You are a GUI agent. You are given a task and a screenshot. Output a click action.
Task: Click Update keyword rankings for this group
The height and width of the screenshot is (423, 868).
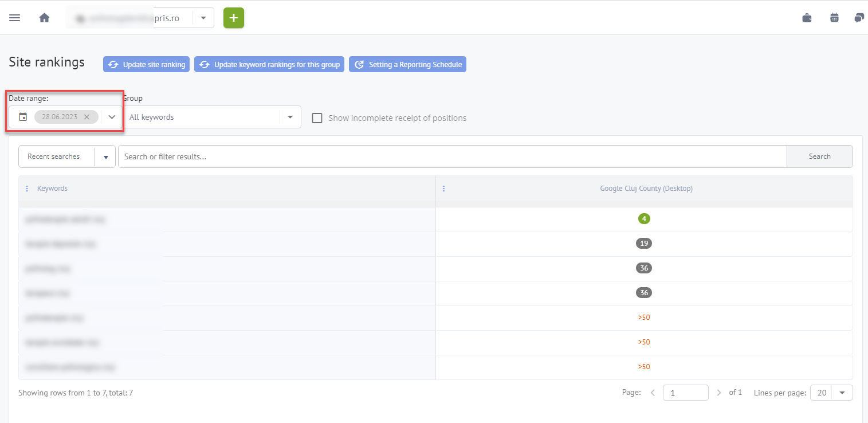(269, 65)
